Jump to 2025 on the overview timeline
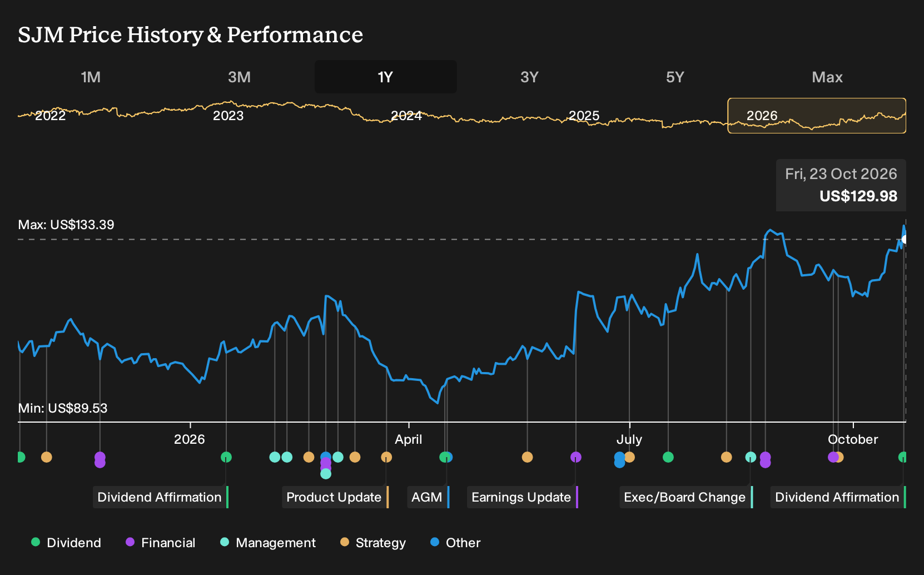924x575 pixels. (x=584, y=116)
